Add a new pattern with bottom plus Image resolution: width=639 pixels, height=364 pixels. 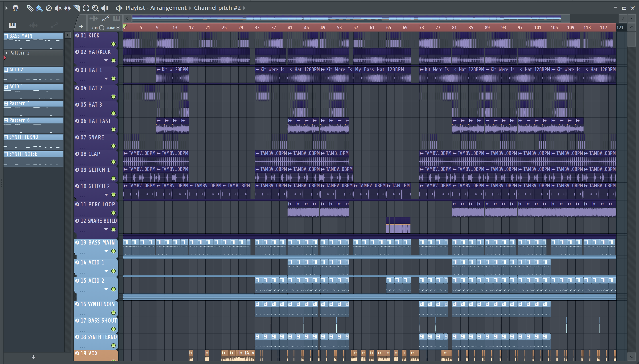(34, 357)
